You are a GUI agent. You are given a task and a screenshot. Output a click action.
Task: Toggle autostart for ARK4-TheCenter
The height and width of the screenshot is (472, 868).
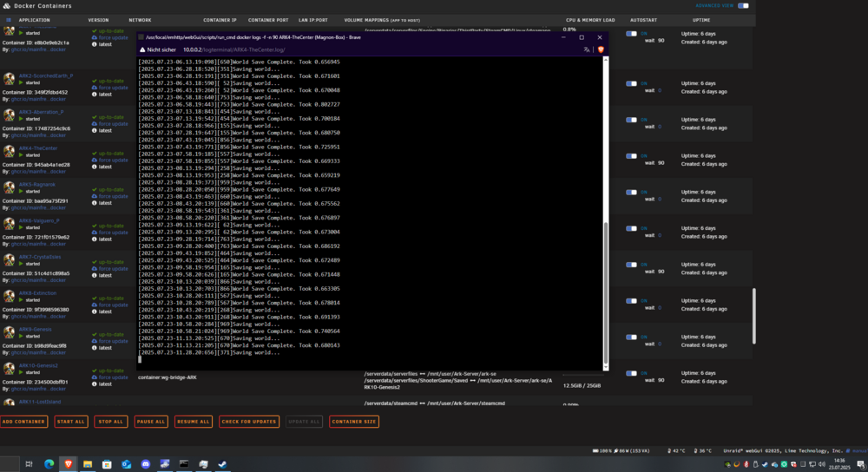coord(631,156)
